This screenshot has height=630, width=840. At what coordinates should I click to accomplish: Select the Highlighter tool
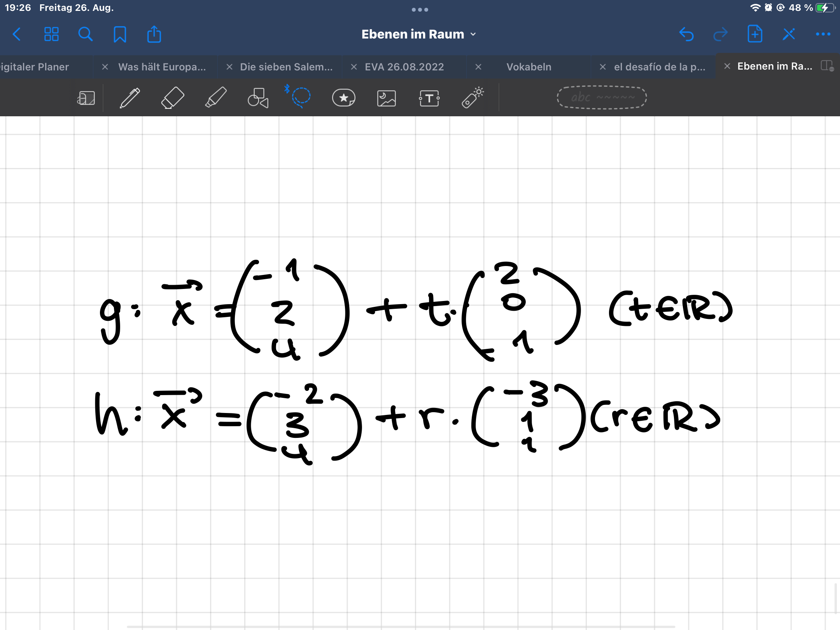[215, 98]
